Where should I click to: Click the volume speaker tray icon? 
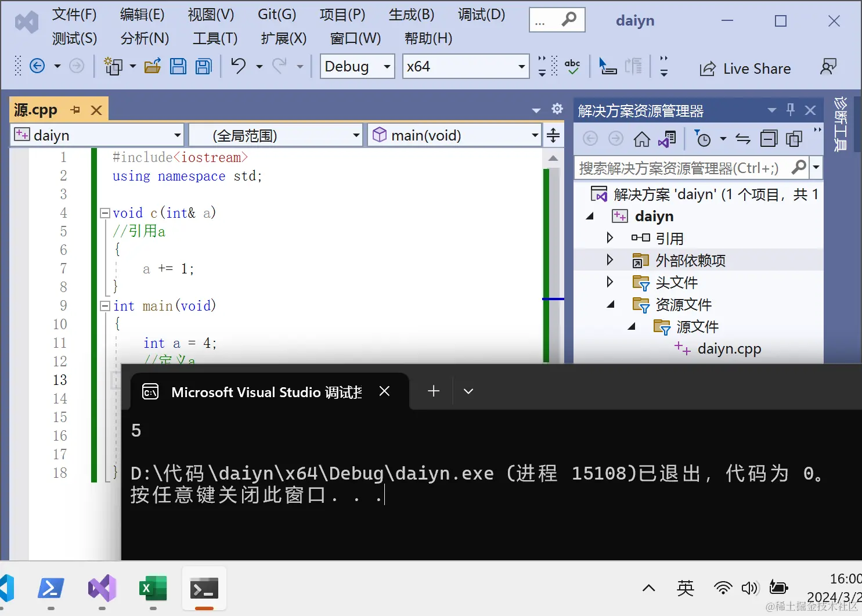click(x=750, y=588)
